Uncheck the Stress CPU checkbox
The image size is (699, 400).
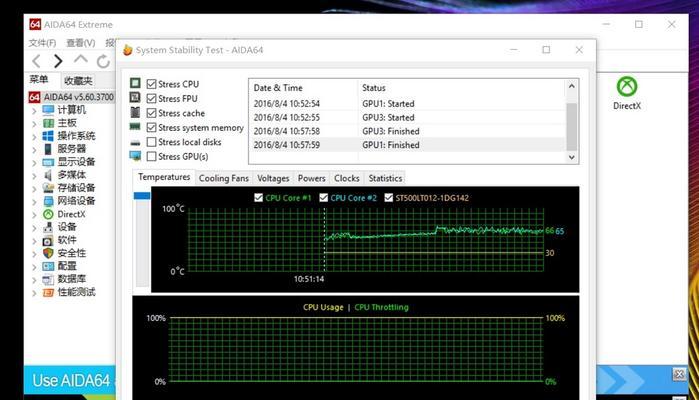(151, 84)
